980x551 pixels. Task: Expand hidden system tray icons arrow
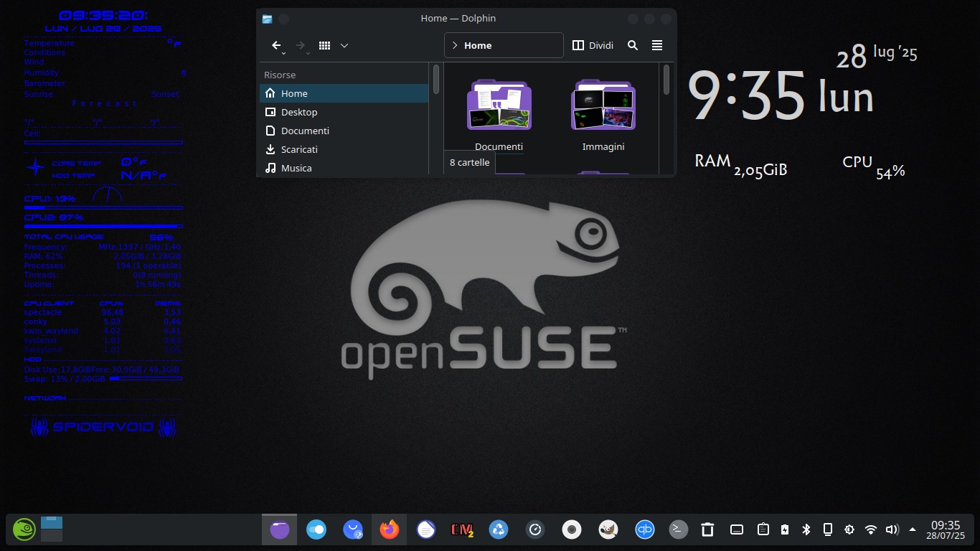913,529
